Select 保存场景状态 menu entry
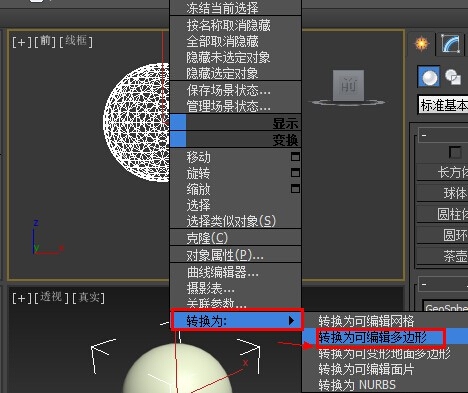This screenshot has height=393, width=468. tap(235, 90)
